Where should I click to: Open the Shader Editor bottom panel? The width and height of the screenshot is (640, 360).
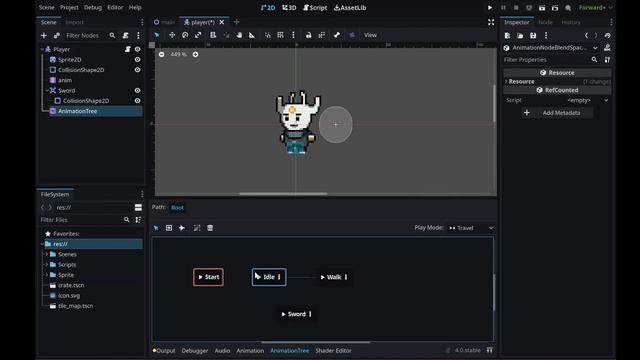(333, 350)
